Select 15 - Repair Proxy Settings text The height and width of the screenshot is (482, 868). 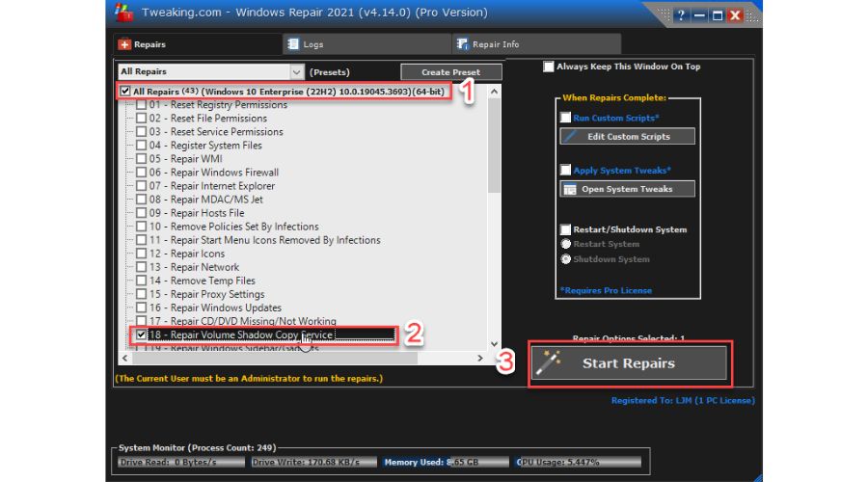206,294
